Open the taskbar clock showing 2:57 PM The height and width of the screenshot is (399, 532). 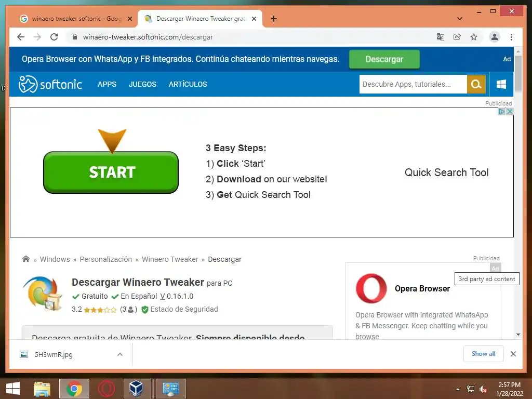[x=509, y=389]
